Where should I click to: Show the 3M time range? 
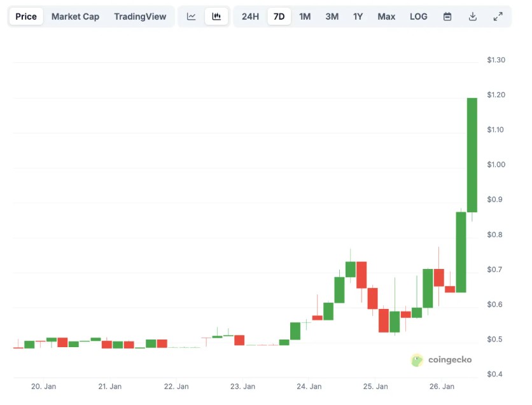[x=332, y=17]
